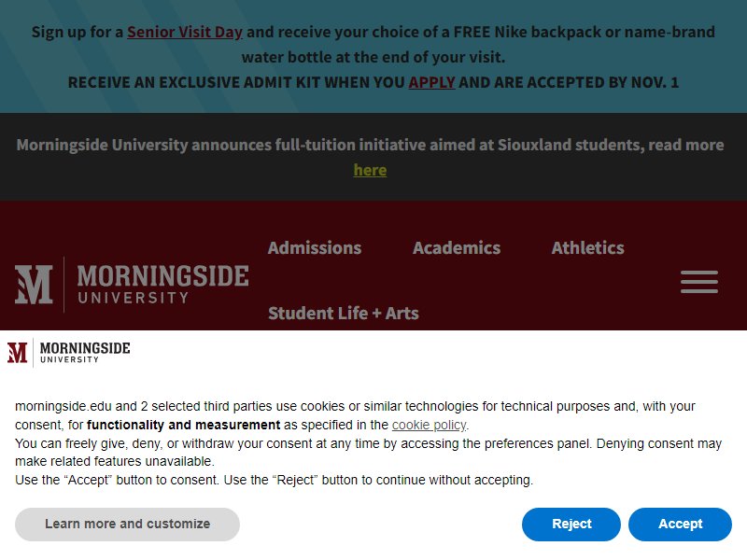Click the Morningside University wordmark in cookie banner
The image size is (747, 560).
tap(85, 353)
